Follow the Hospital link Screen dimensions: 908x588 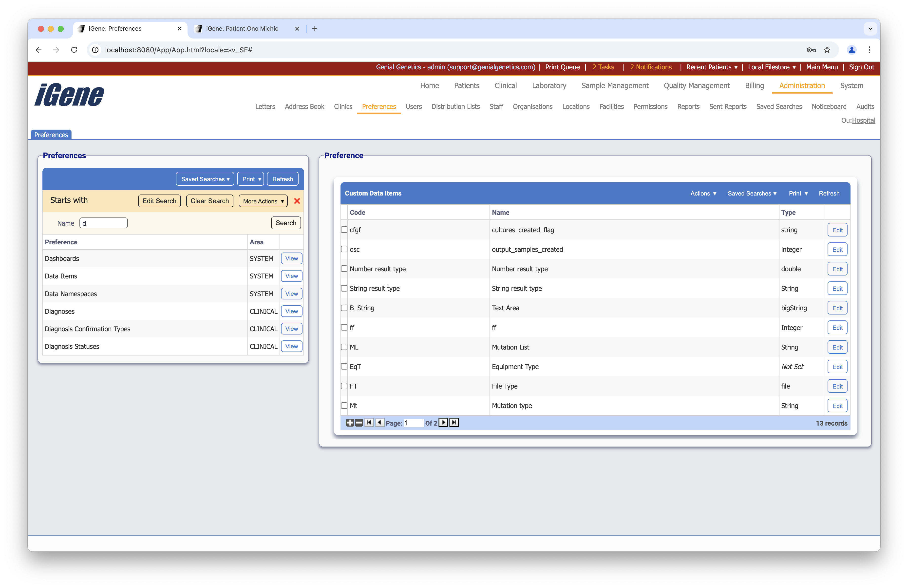click(x=864, y=120)
